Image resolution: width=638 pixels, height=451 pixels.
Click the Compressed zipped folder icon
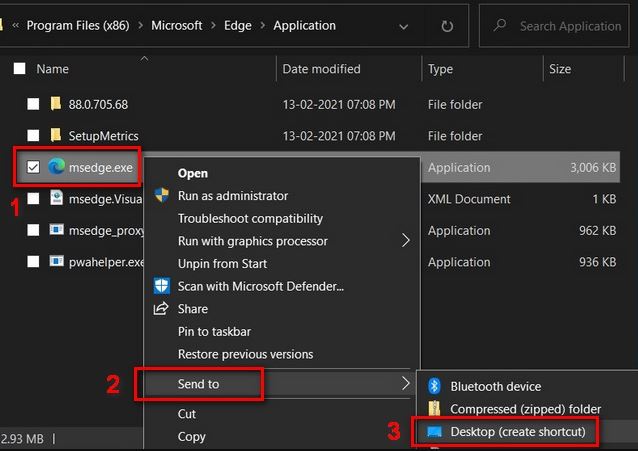pyautogui.click(x=434, y=408)
